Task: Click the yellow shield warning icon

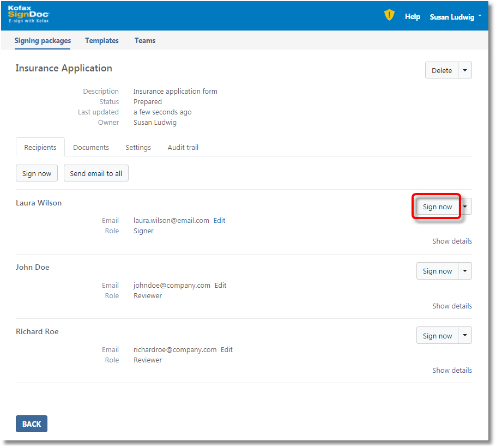Action: pyautogui.click(x=389, y=15)
